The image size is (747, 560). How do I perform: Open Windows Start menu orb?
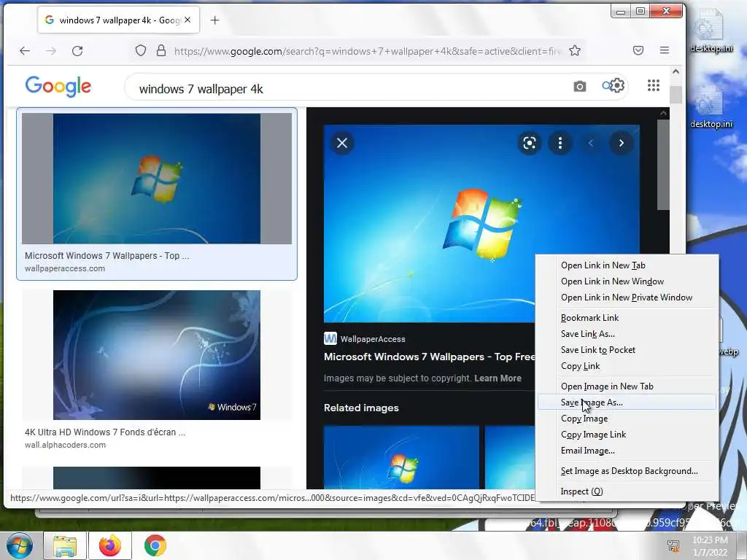click(x=19, y=545)
